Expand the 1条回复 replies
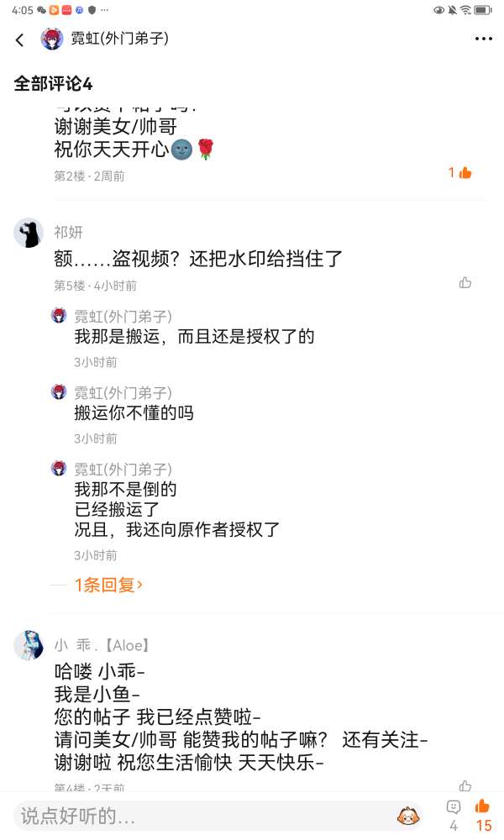 pos(108,585)
